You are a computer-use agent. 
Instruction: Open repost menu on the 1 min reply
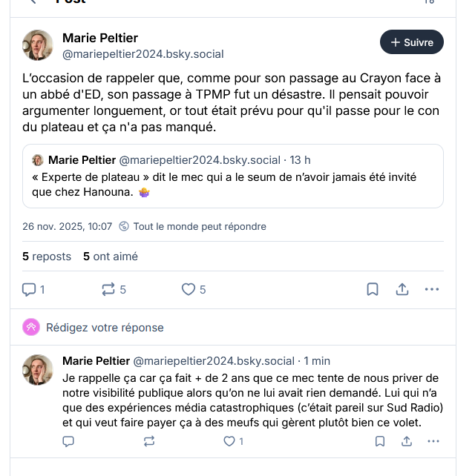149,441
